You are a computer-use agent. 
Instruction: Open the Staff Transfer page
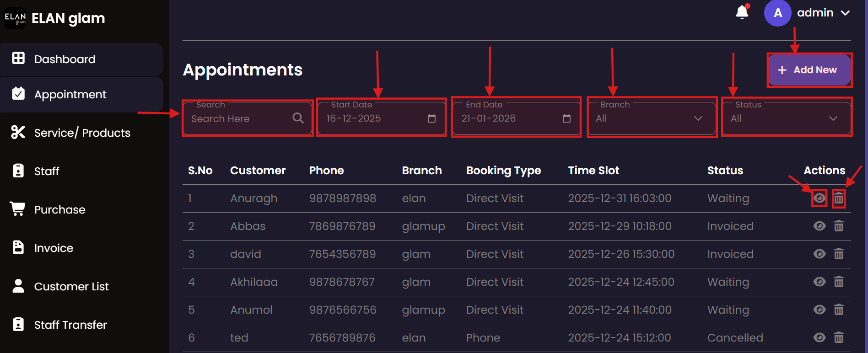[x=70, y=325]
